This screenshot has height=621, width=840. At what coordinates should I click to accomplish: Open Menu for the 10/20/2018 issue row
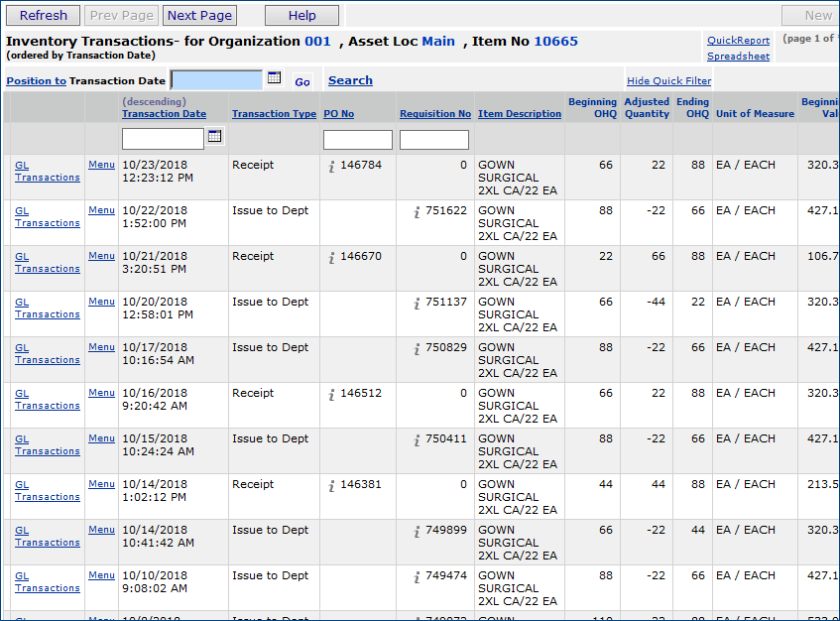101,302
